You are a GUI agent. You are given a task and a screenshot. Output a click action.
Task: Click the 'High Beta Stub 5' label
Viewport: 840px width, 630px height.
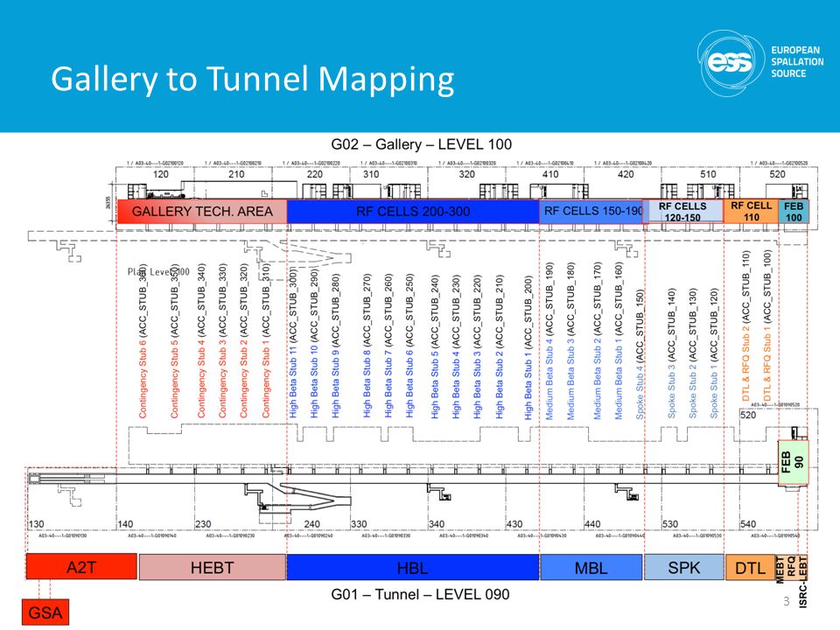(x=435, y=384)
